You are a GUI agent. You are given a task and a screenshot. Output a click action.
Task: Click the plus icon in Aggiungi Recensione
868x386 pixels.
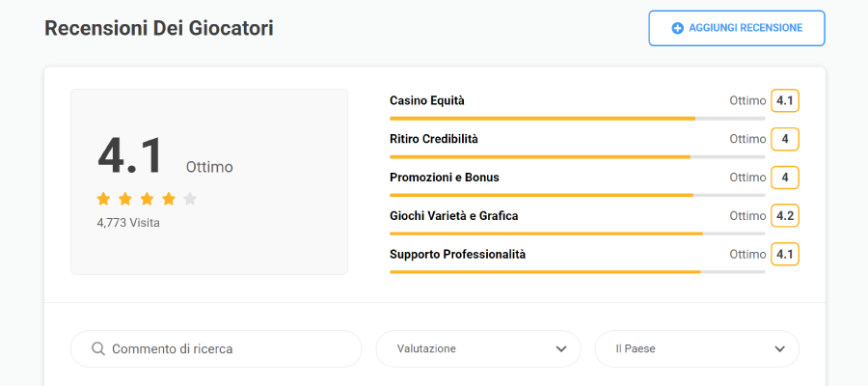point(678,28)
